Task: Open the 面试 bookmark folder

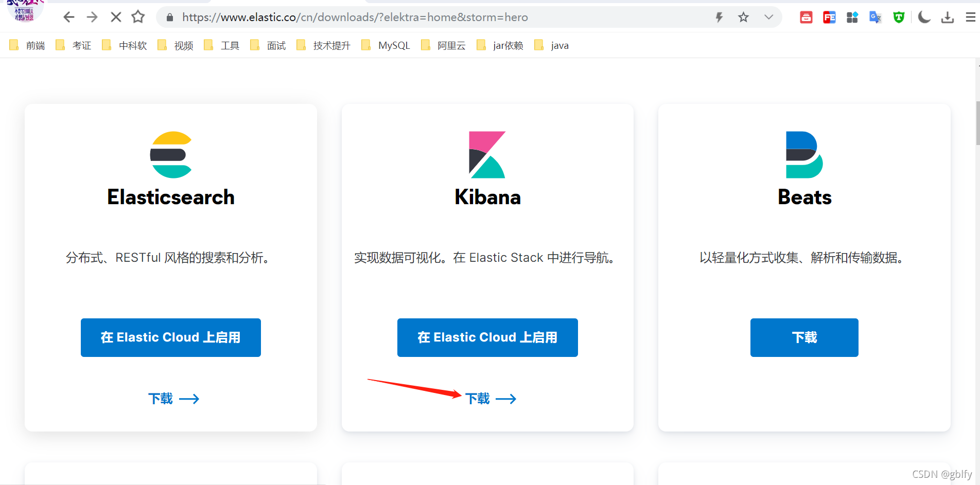Action: (x=268, y=45)
